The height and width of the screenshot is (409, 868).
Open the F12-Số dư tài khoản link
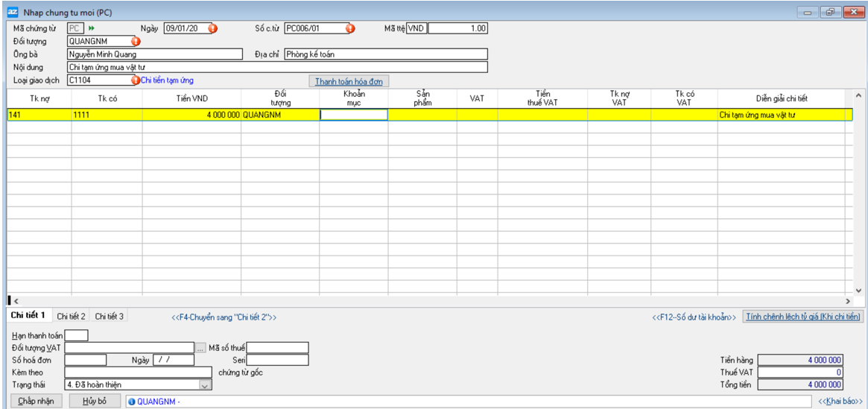694,317
